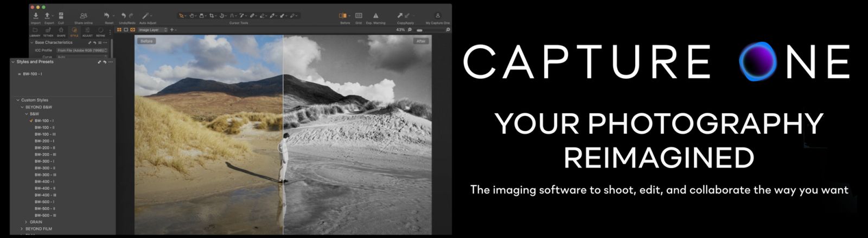Select the Pan hand cursor tool
Screen dimensions: 868x238
[192, 16]
